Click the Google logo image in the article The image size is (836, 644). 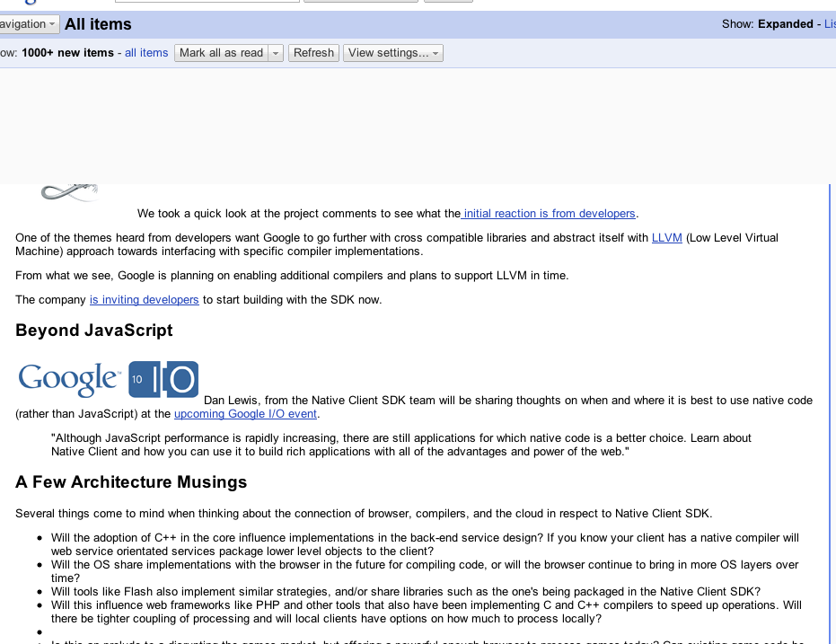[69, 380]
